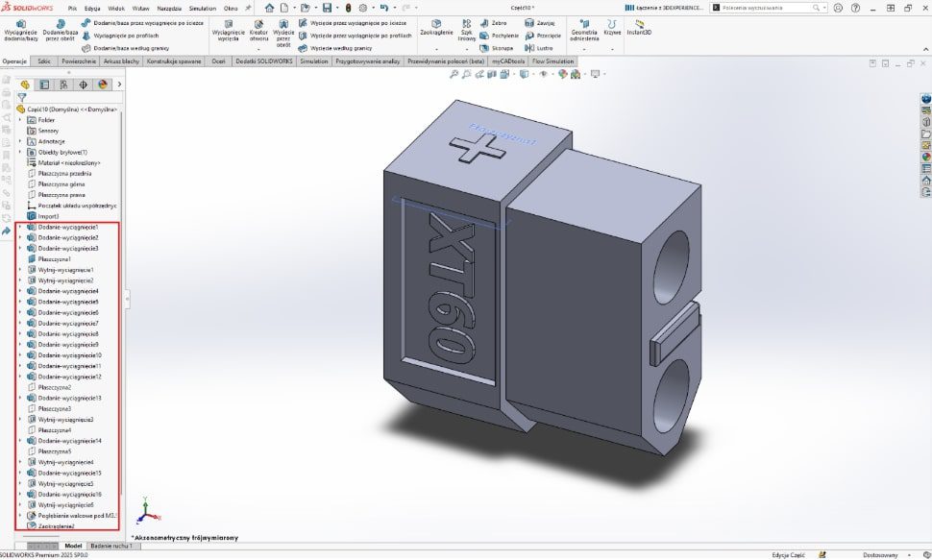Open the DimXpertManager crosshair tab icon
This screenshot has height=560, width=932.
84,85
